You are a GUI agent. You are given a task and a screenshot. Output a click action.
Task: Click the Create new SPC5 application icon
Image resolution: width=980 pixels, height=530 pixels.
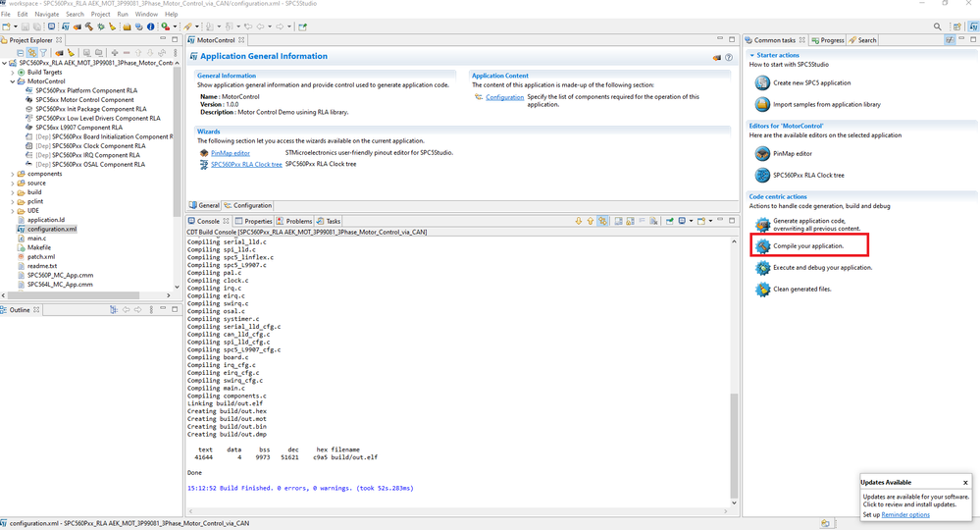point(762,82)
